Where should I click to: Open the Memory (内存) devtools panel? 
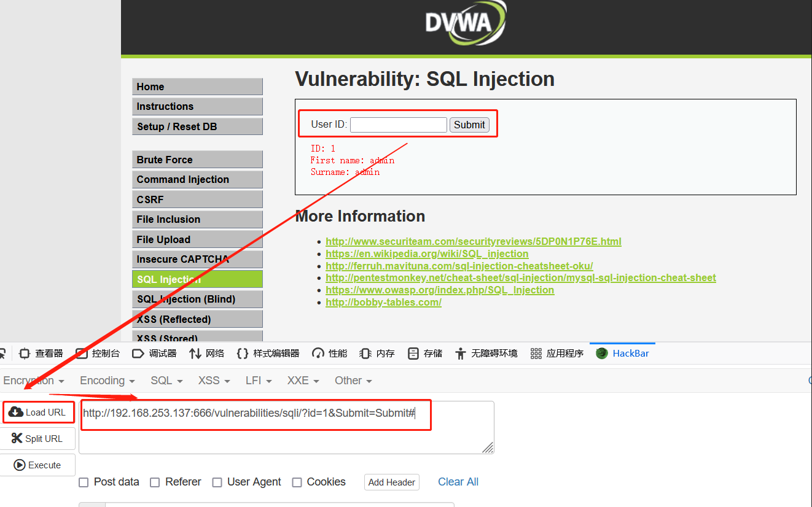point(378,354)
